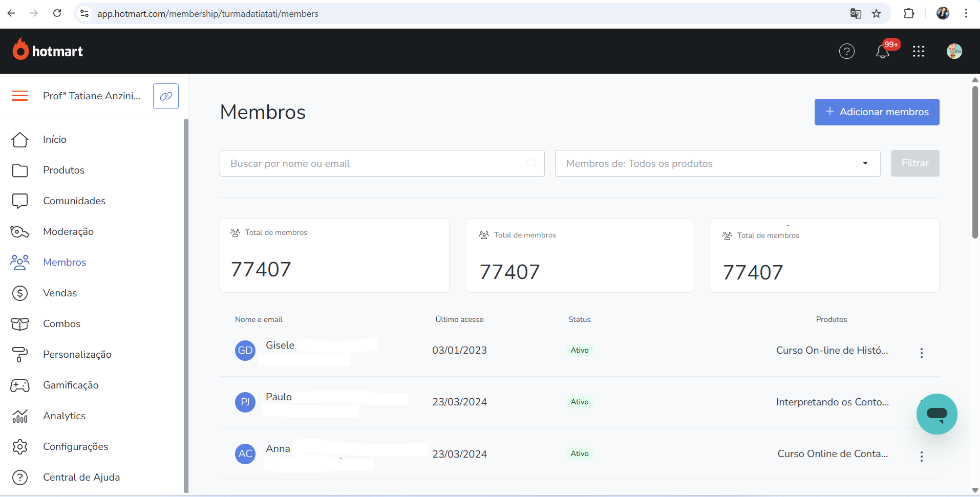Open the notifications bell with 99+ badge
980x497 pixels.
(883, 51)
